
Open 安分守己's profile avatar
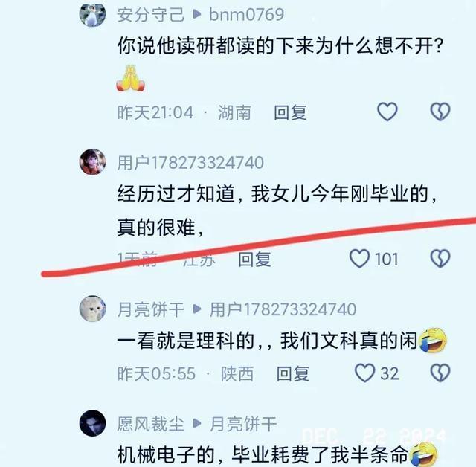coord(92,14)
